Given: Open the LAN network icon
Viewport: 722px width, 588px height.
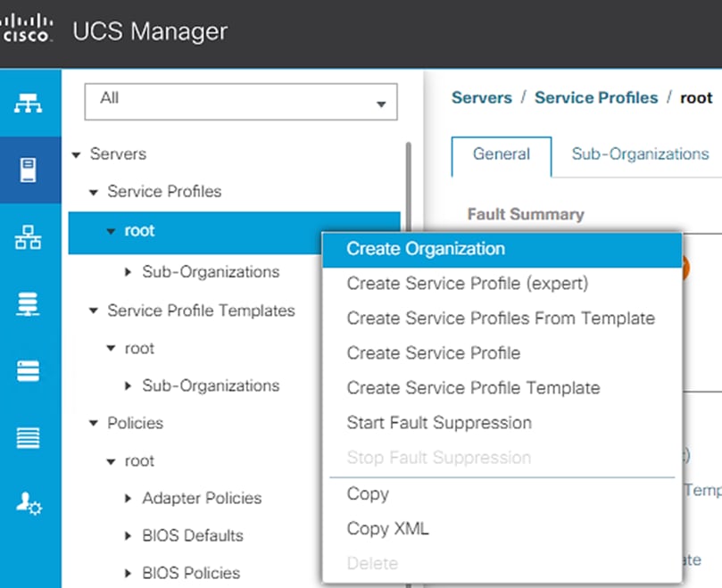Looking at the screenshot, I should (x=29, y=238).
